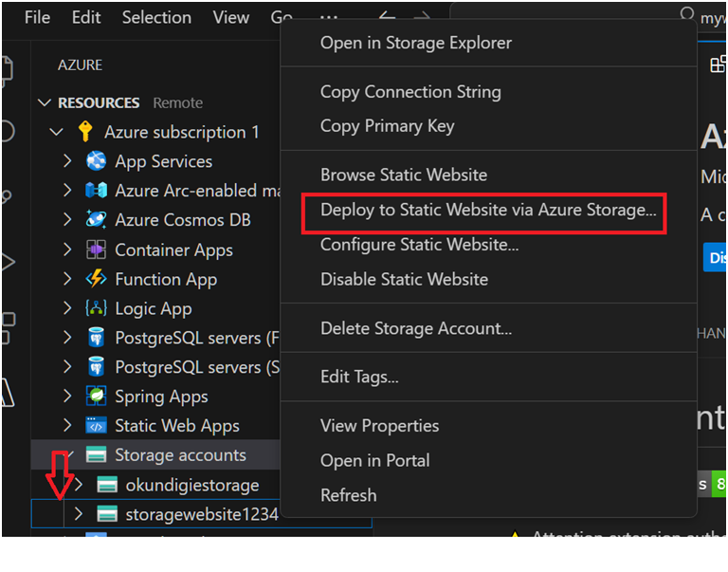Click the PostgreSQL servers (F icon
Viewport: 728px width, 572px height.
point(96,338)
